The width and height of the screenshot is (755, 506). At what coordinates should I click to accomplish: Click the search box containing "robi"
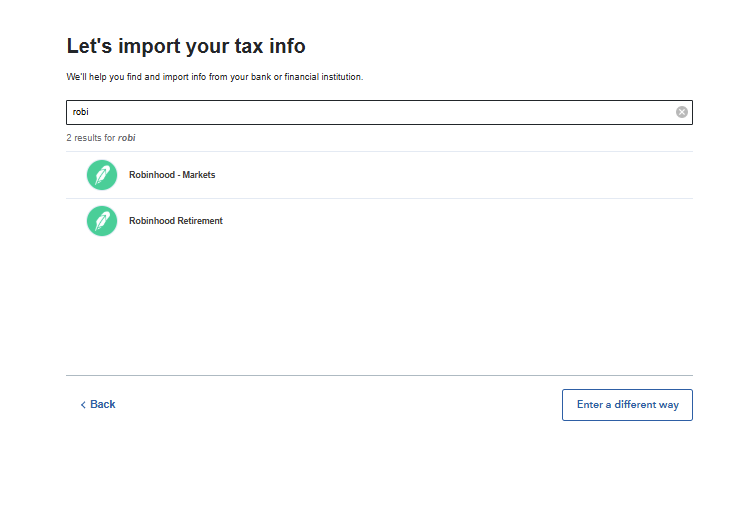tap(379, 112)
